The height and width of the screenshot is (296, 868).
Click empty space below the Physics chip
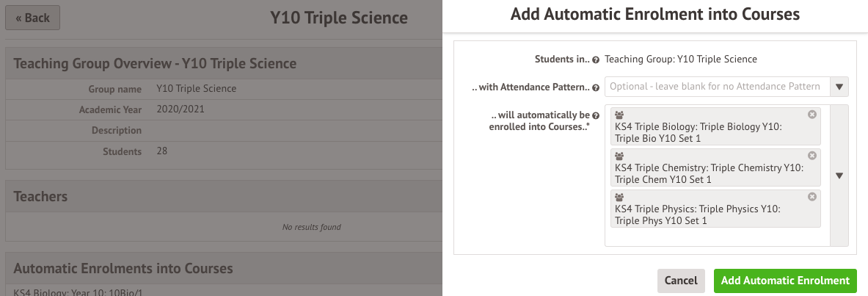(716, 237)
